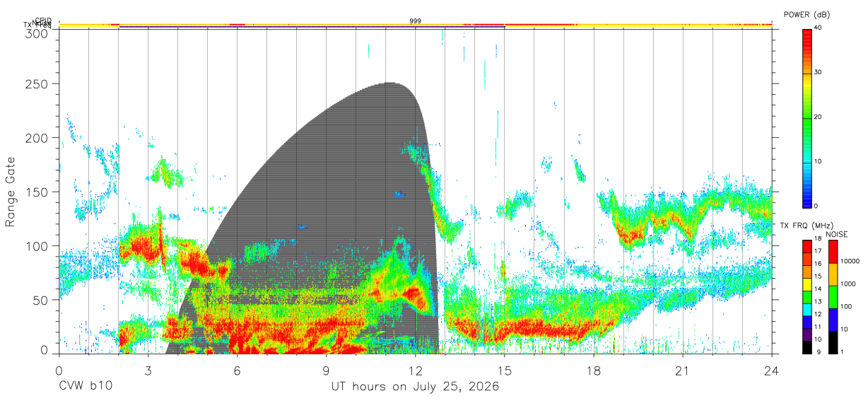Screen dimensions: 868x401
Task: Click the TX Freq strip label at top left
Action: tap(38, 25)
